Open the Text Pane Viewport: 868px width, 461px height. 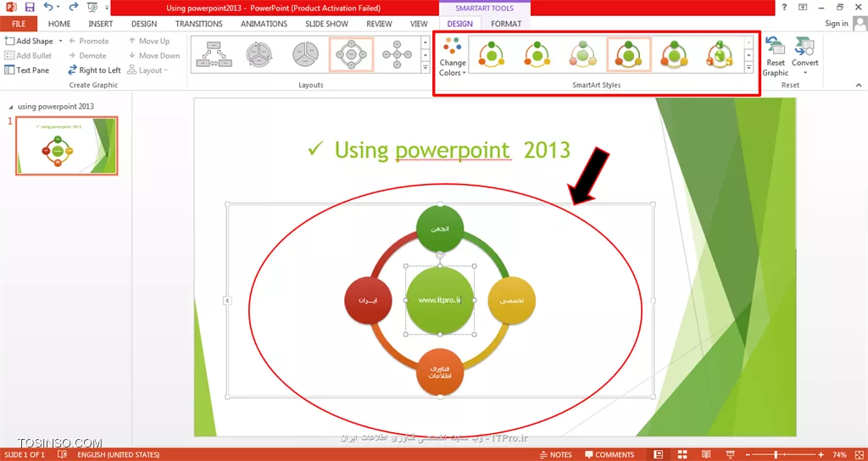(x=26, y=70)
